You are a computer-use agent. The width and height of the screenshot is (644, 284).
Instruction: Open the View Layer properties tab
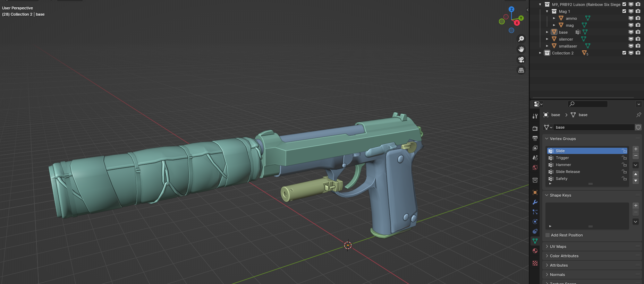(x=535, y=148)
